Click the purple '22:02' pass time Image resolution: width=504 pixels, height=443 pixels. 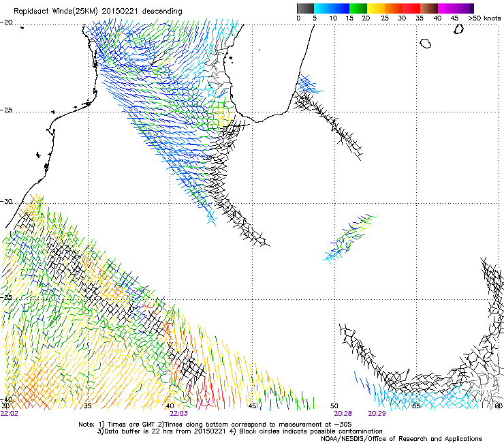(x=10, y=413)
